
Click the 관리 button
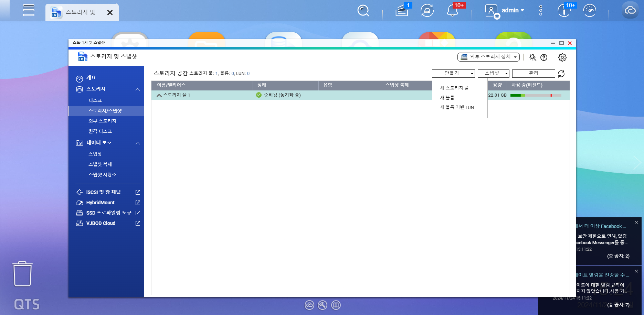(x=534, y=73)
